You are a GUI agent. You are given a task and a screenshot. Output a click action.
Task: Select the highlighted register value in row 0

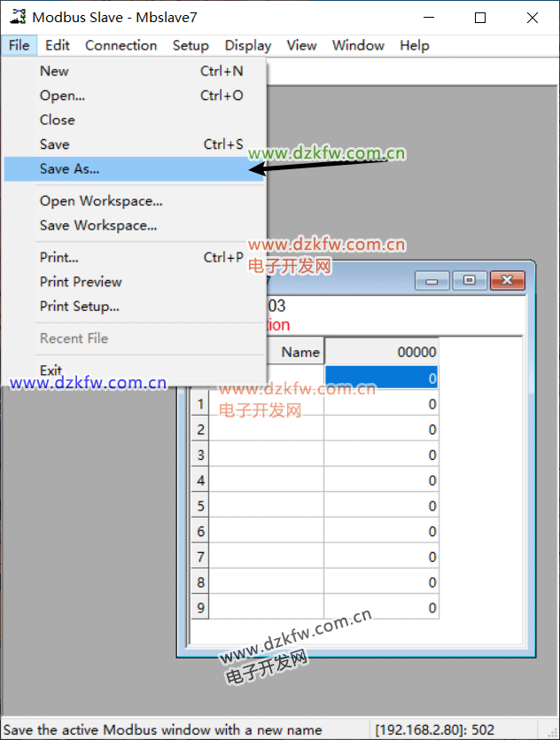point(382,378)
